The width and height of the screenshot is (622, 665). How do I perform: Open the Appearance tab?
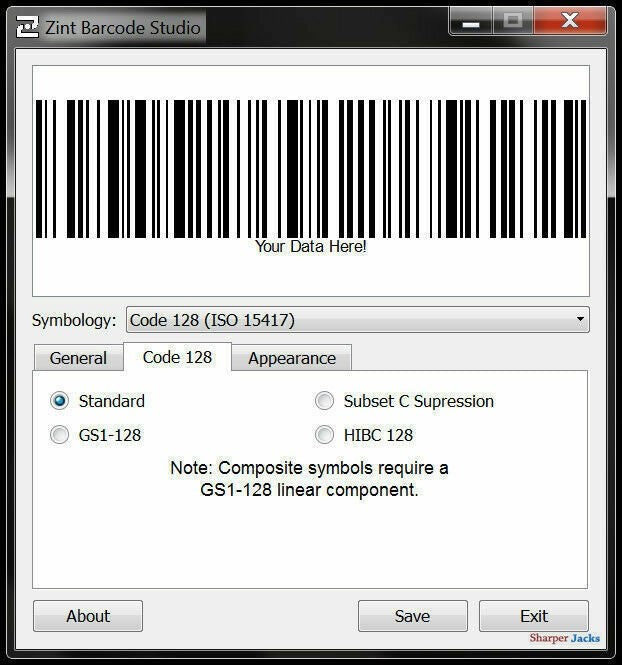(292, 358)
